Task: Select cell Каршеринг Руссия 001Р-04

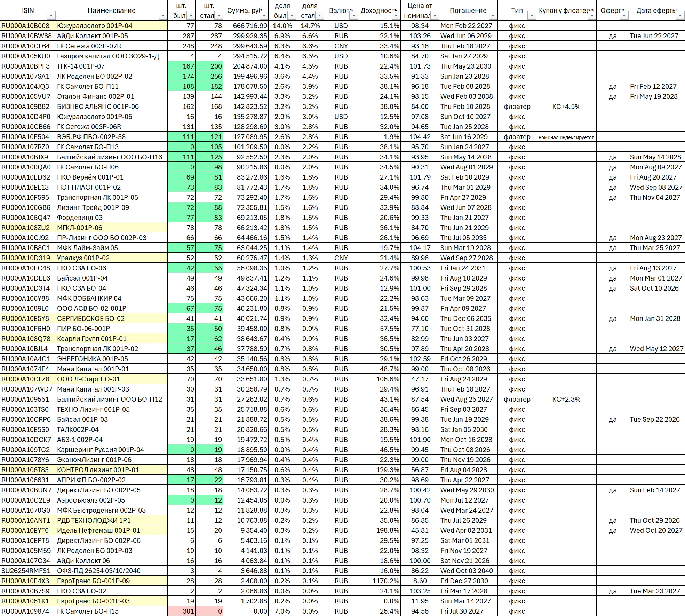Action: [x=112, y=450]
